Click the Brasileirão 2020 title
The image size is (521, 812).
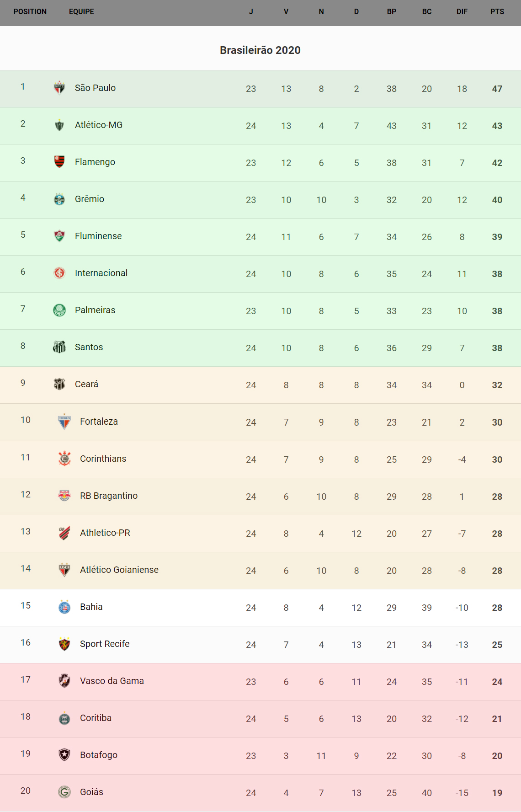tap(260, 50)
